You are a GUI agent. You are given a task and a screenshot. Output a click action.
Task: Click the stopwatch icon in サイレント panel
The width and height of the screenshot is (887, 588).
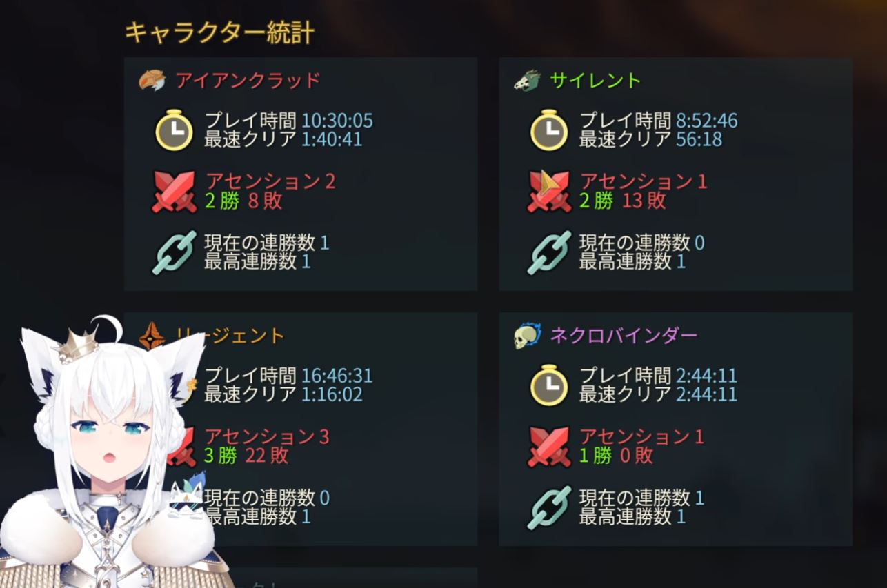tap(549, 130)
